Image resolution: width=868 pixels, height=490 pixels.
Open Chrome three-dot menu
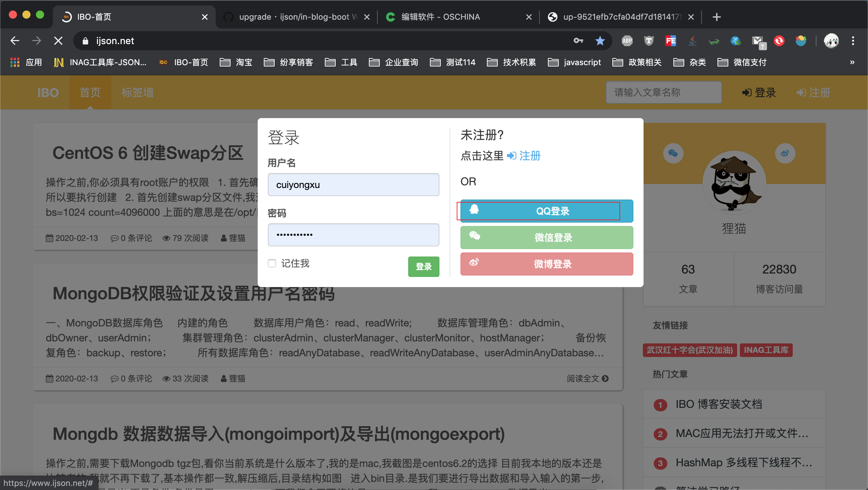[x=853, y=41]
